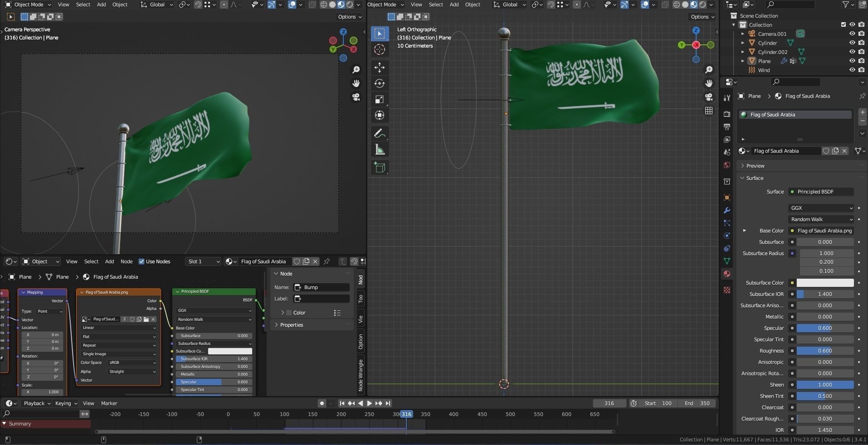Open the World properties tab

click(727, 165)
